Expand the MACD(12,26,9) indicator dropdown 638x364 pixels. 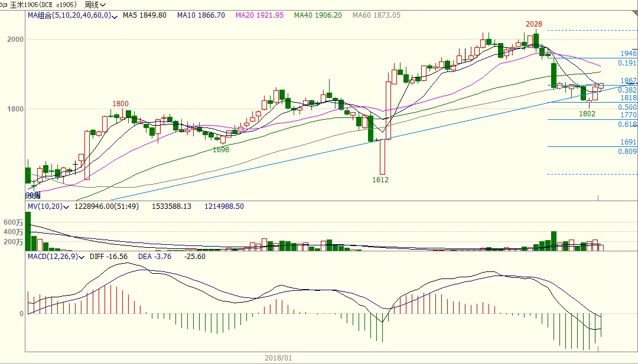pos(83,257)
